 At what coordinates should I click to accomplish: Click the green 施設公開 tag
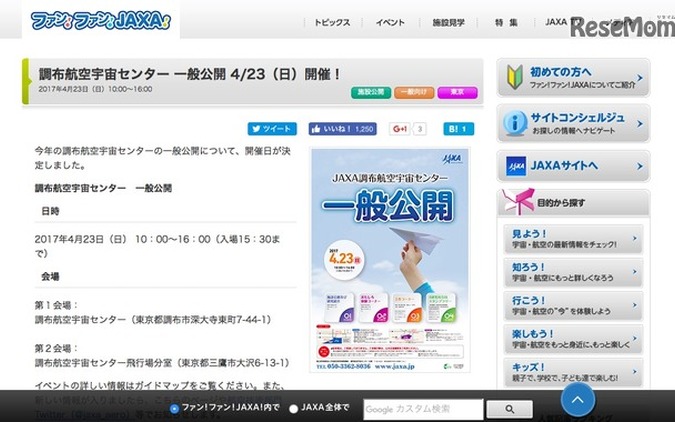pos(371,92)
